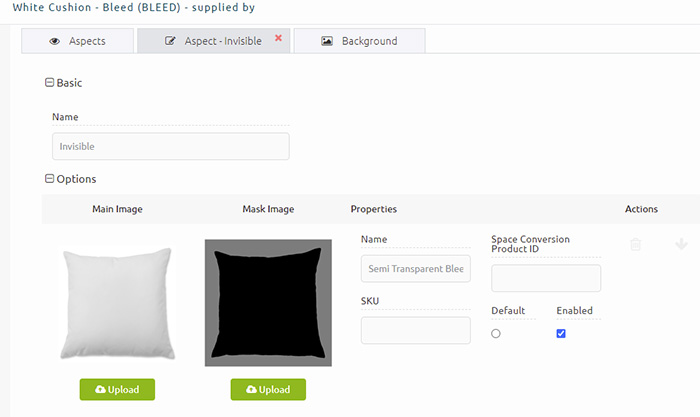Click cloud icon on Main Image upload

click(x=100, y=389)
